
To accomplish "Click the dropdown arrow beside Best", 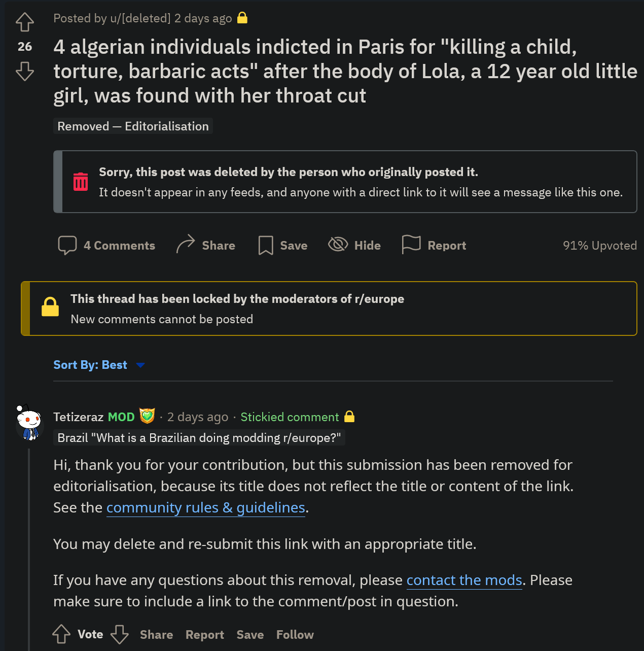I will (140, 365).
